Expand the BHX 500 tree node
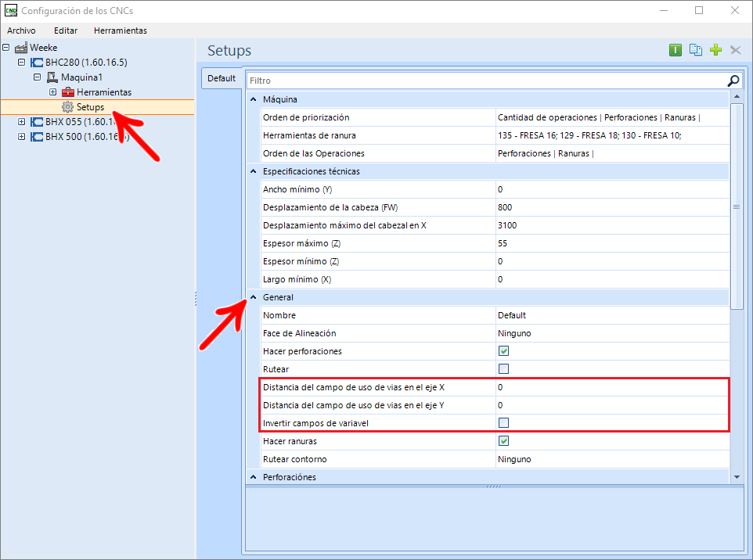The width and height of the screenshot is (753, 560). click(21, 136)
